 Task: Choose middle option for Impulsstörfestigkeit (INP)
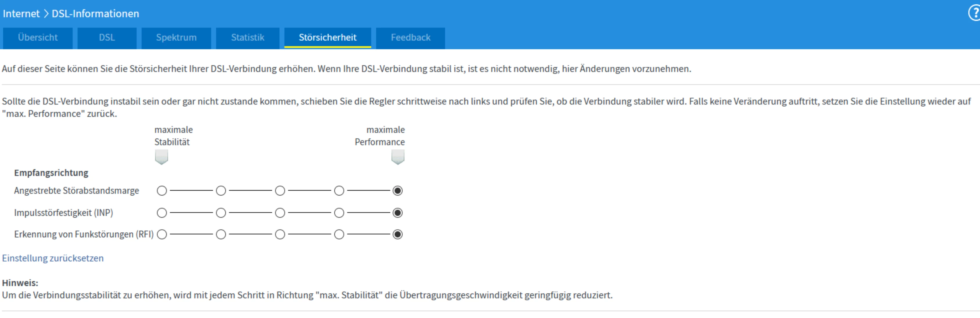click(280, 213)
